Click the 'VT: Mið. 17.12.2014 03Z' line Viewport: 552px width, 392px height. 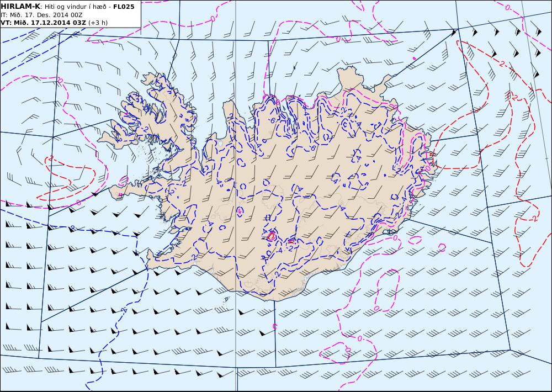click(43, 23)
